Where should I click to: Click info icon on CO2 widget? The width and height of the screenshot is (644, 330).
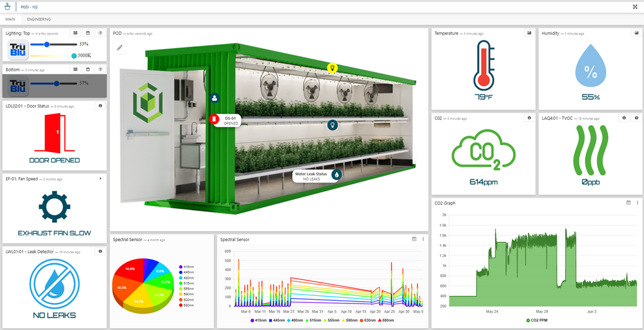pyautogui.click(x=528, y=117)
